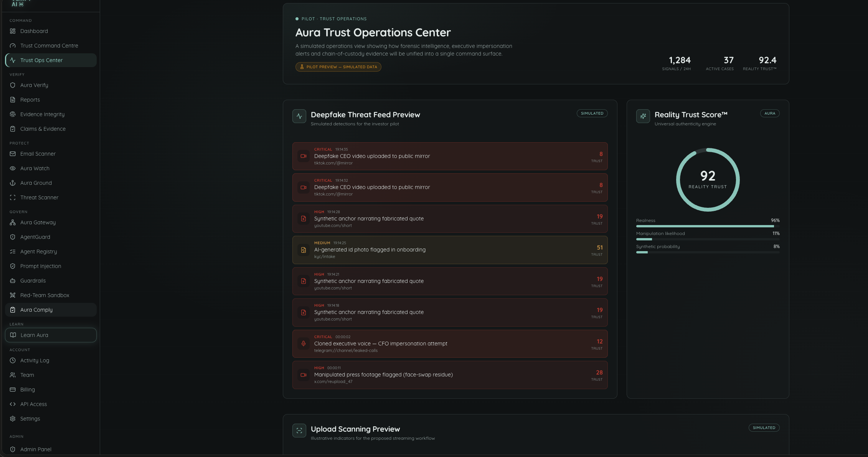The image size is (868, 457).
Task: Open AgentGuard section
Action: (51, 237)
